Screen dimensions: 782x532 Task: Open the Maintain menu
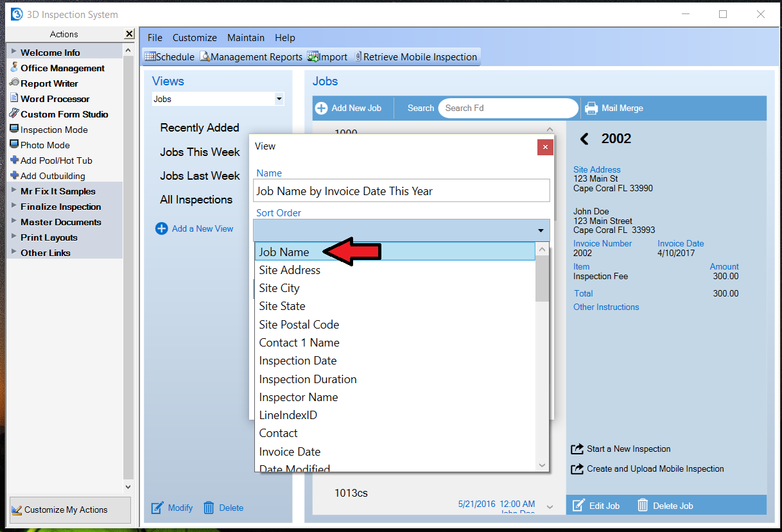click(246, 38)
